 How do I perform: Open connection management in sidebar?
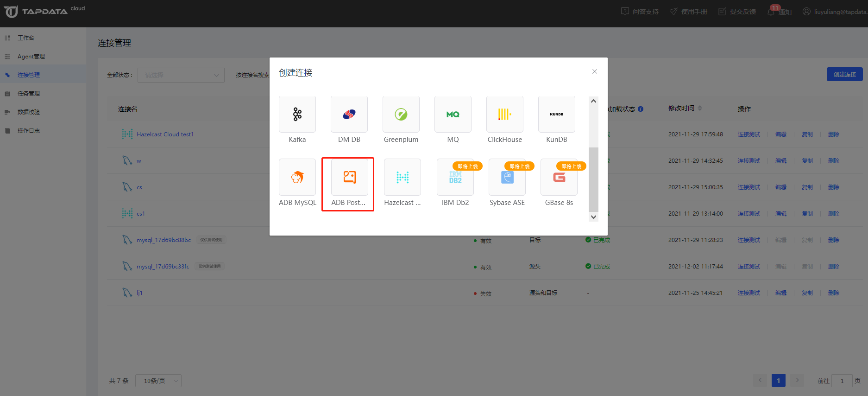(x=43, y=75)
